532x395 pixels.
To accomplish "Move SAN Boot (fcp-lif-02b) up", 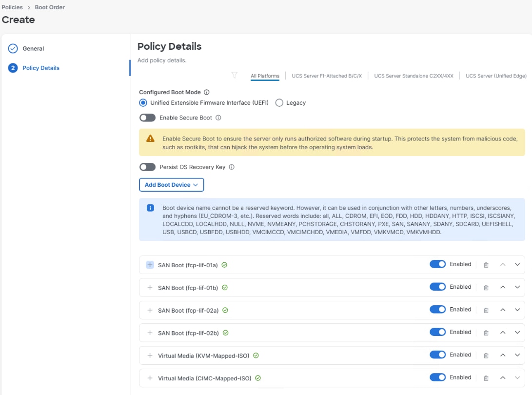I will pyautogui.click(x=503, y=333).
